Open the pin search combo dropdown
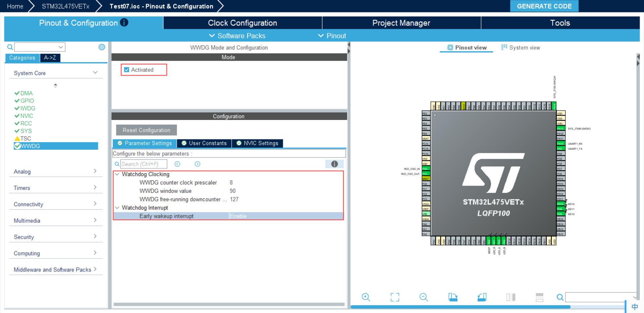 click(634, 297)
